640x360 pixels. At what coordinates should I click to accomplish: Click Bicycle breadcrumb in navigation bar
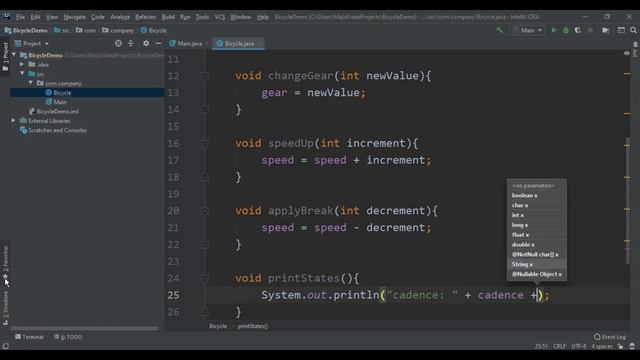coord(153,30)
